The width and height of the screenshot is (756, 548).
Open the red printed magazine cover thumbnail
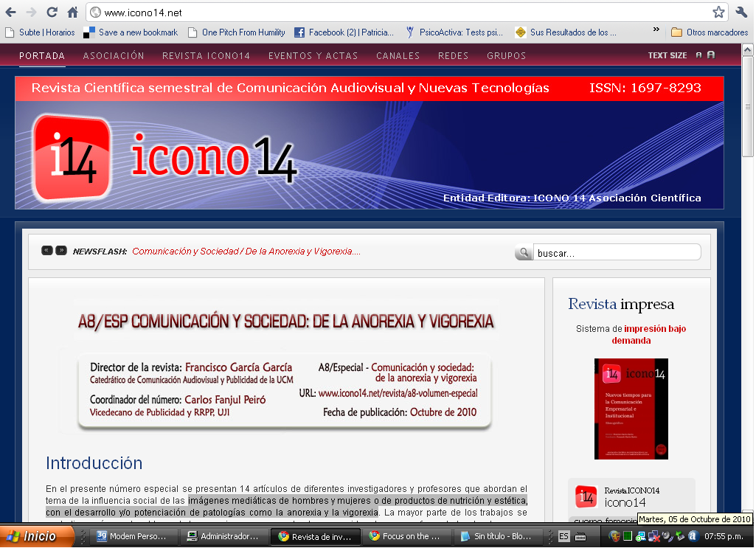point(631,409)
